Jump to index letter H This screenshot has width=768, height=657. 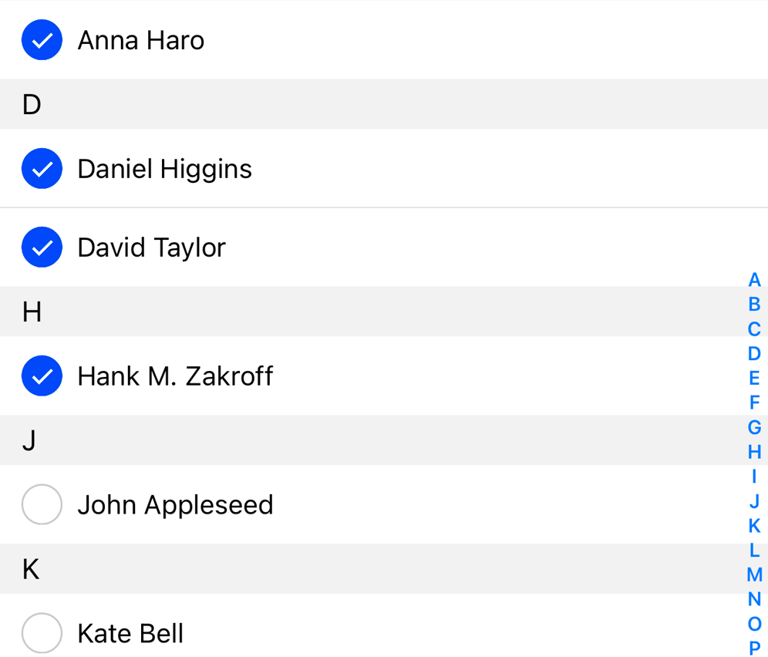(754, 452)
